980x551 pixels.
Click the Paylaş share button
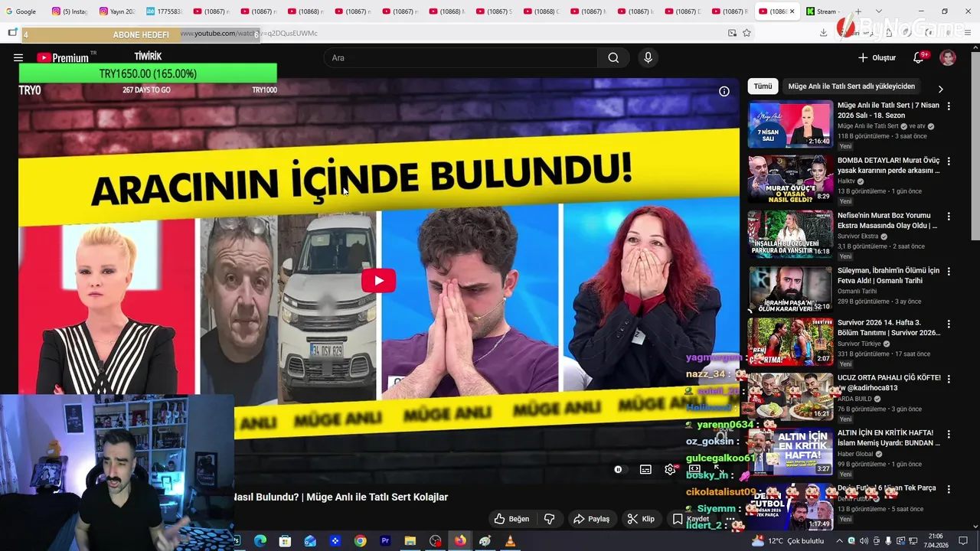592,519
